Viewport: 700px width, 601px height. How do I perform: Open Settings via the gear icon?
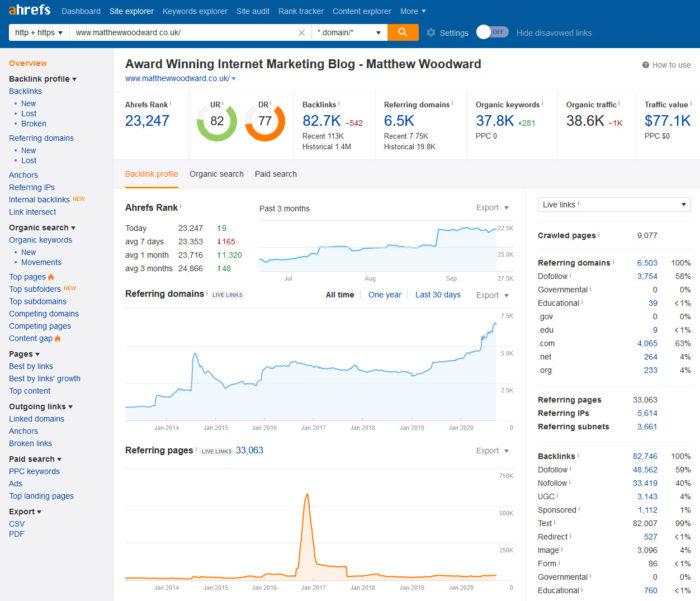tap(431, 33)
